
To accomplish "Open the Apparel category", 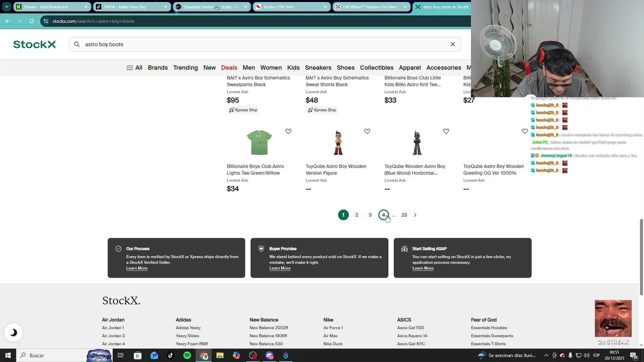I will tap(410, 67).
